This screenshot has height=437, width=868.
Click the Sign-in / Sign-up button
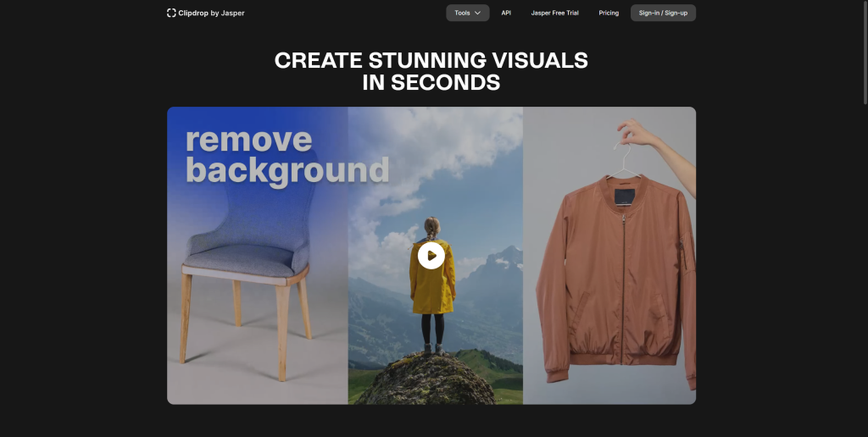(663, 13)
